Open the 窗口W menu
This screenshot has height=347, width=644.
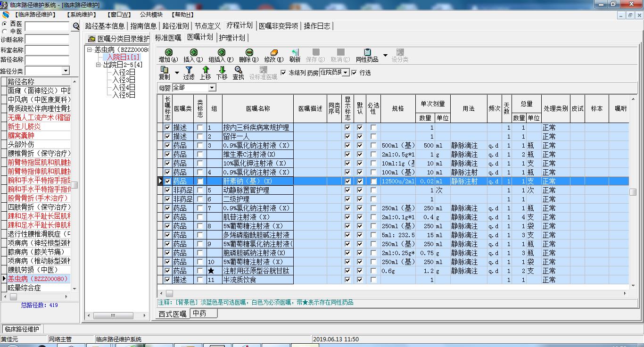coord(119,15)
